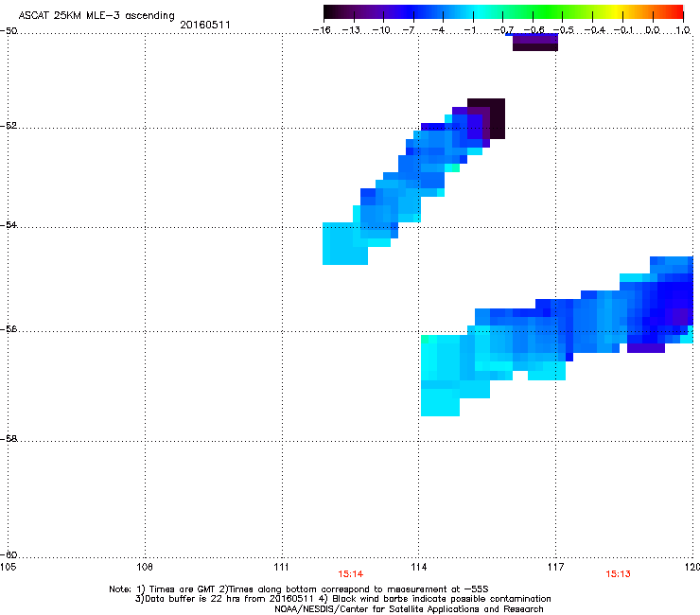The height and width of the screenshot is (615, 700).
Task: Click the note line about data buffer
Action: (x=342, y=599)
